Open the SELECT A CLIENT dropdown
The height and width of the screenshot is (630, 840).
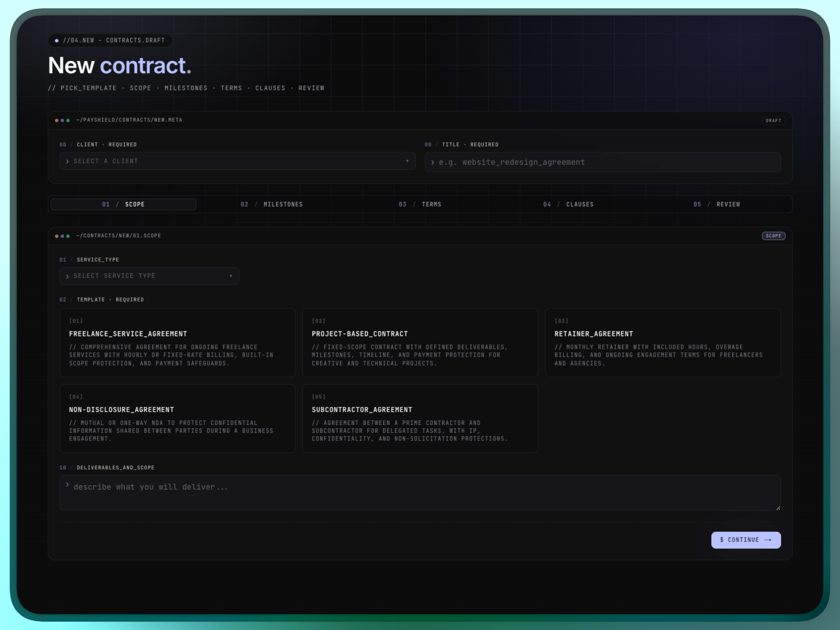(x=237, y=161)
